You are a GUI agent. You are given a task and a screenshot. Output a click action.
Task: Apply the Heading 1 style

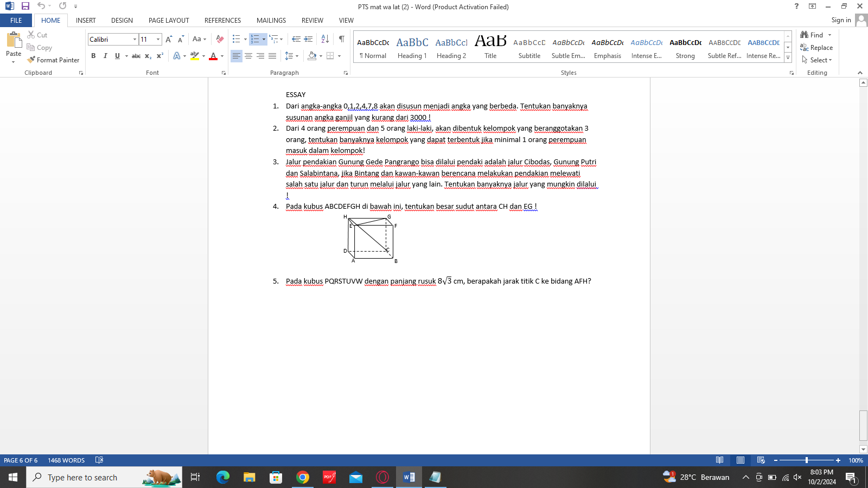(x=412, y=47)
